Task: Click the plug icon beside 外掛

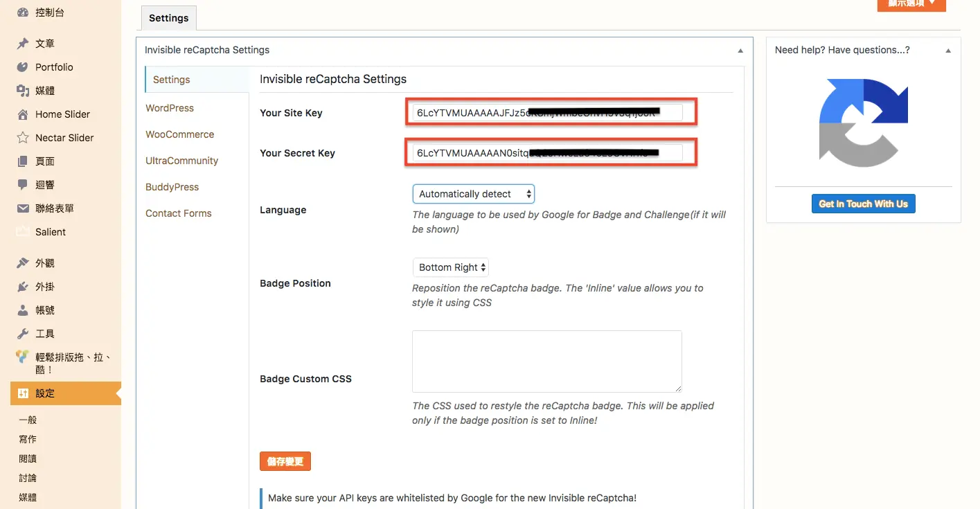Action: click(23, 287)
